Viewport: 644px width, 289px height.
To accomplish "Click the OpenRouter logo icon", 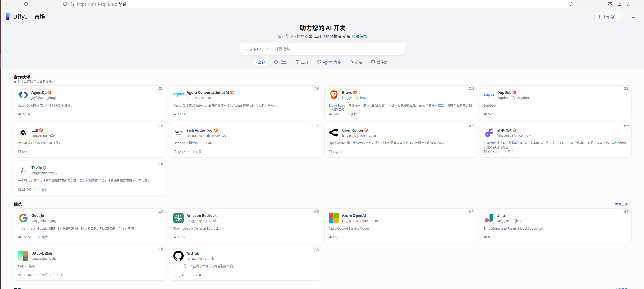I will click(x=334, y=133).
